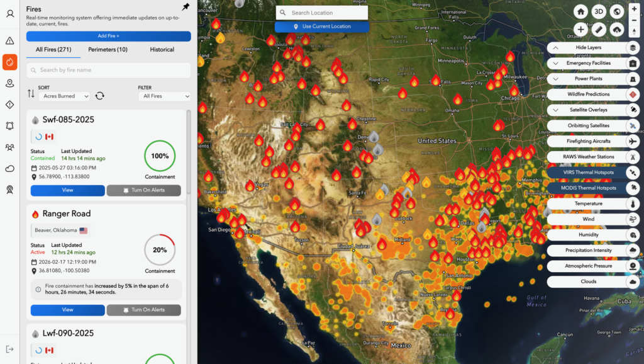Switch to Perimeters (10) tab

pyautogui.click(x=108, y=49)
